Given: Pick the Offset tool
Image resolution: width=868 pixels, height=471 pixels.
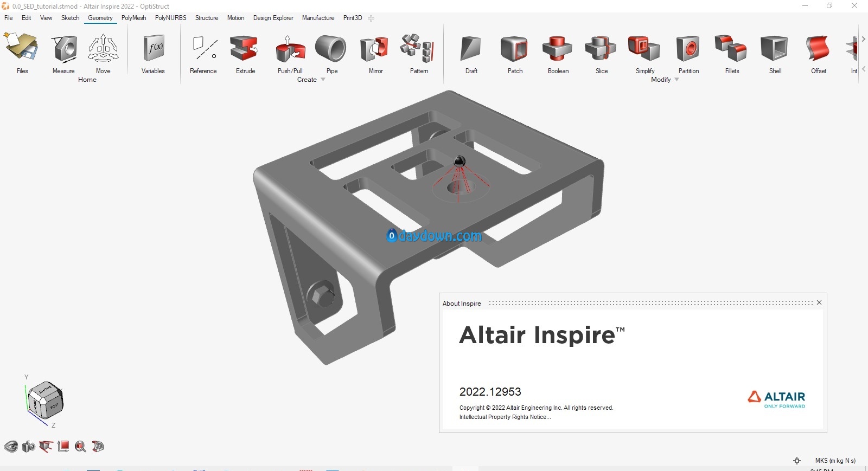Looking at the screenshot, I should (818, 48).
